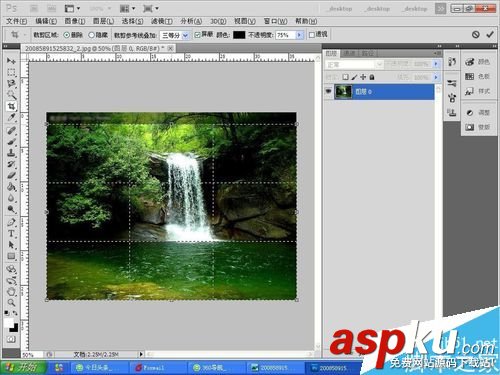Open the Image (图像) menu

pyautogui.click(x=75, y=21)
